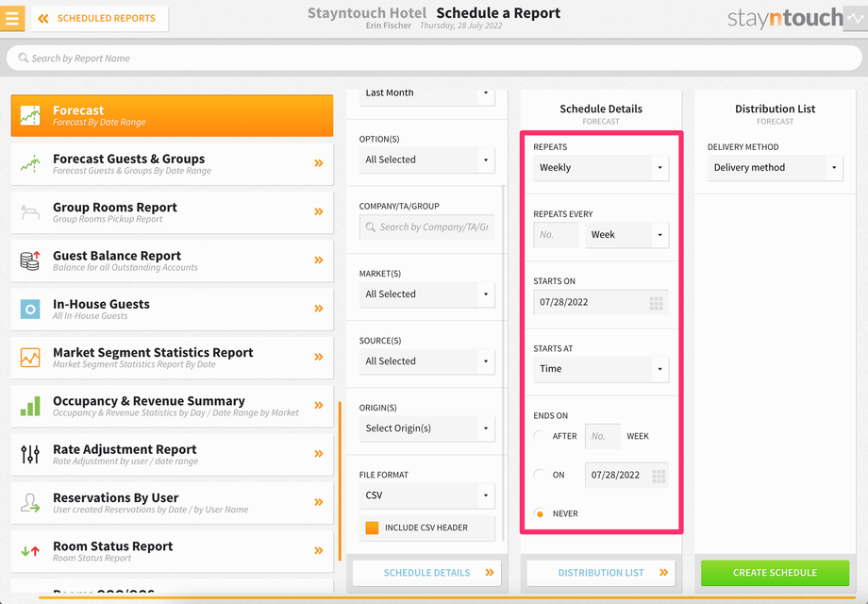Click the Ends On date field
This screenshot has height=604, width=868.
626,475
